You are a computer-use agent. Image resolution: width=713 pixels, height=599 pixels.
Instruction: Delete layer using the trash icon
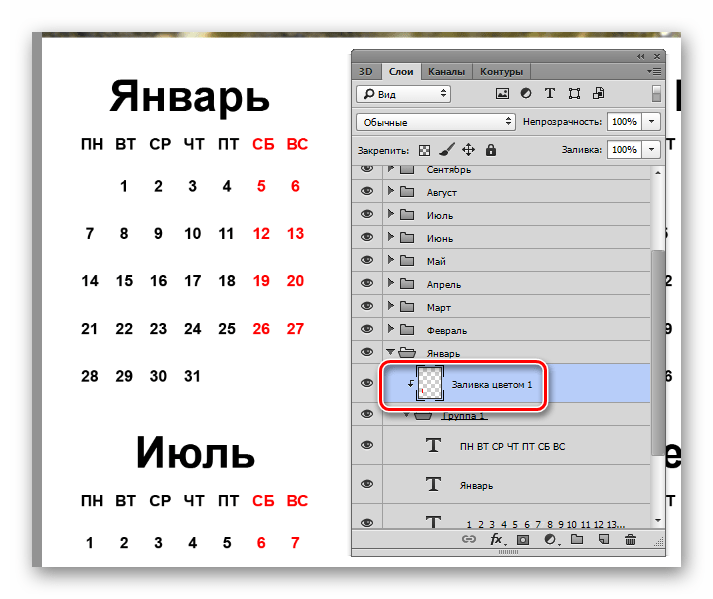click(630, 539)
